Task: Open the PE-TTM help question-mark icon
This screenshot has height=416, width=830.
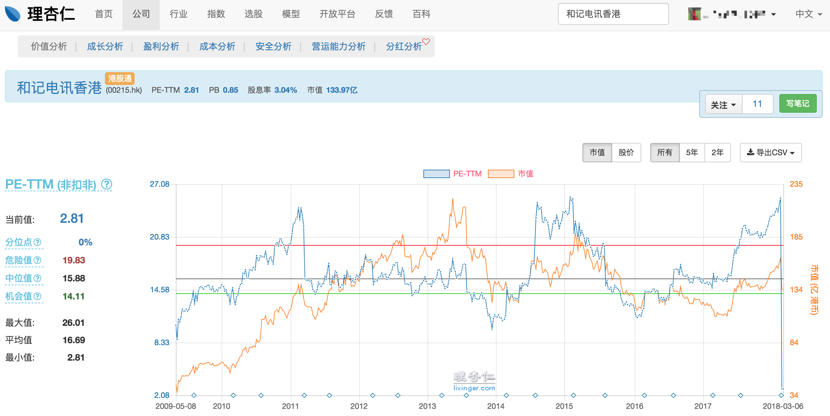Action: tap(106, 184)
